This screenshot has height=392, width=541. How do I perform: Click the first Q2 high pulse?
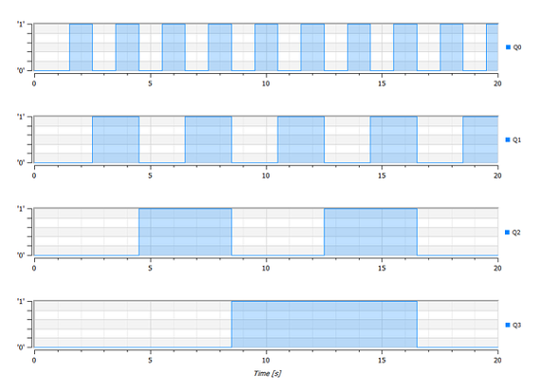185,232
